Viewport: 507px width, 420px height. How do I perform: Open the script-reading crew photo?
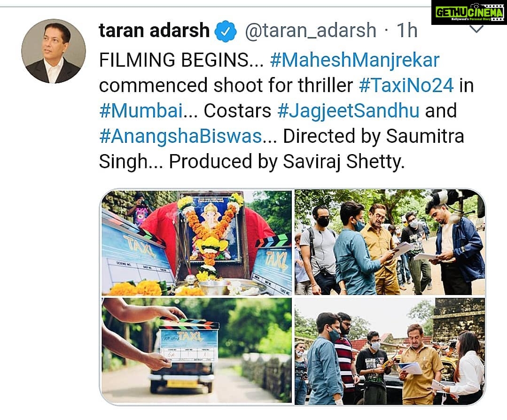390,242
